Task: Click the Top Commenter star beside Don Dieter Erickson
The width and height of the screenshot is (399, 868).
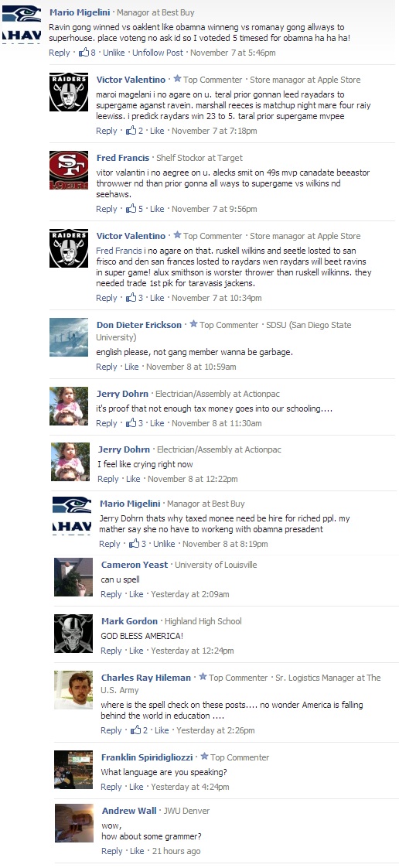Action: coord(193,324)
